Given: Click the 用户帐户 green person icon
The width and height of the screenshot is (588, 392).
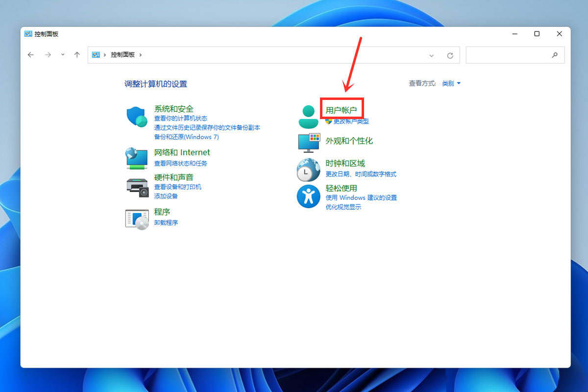Looking at the screenshot, I should pyautogui.click(x=308, y=114).
